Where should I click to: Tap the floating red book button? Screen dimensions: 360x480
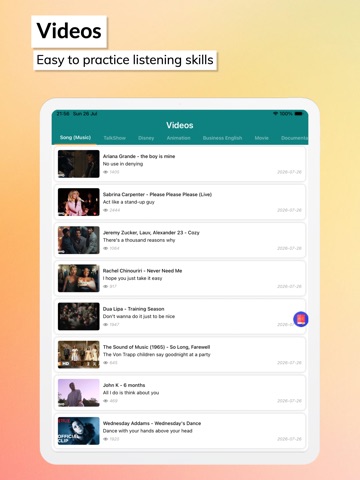[301, 319]
